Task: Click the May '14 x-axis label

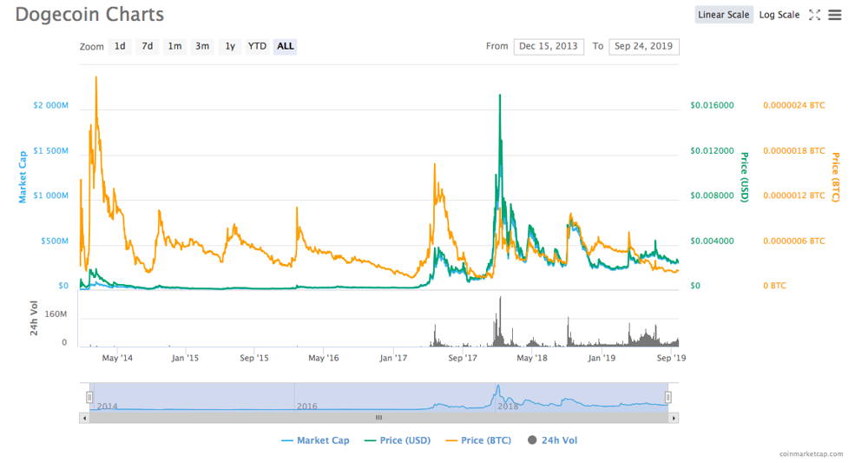Action: coord(117,359)
